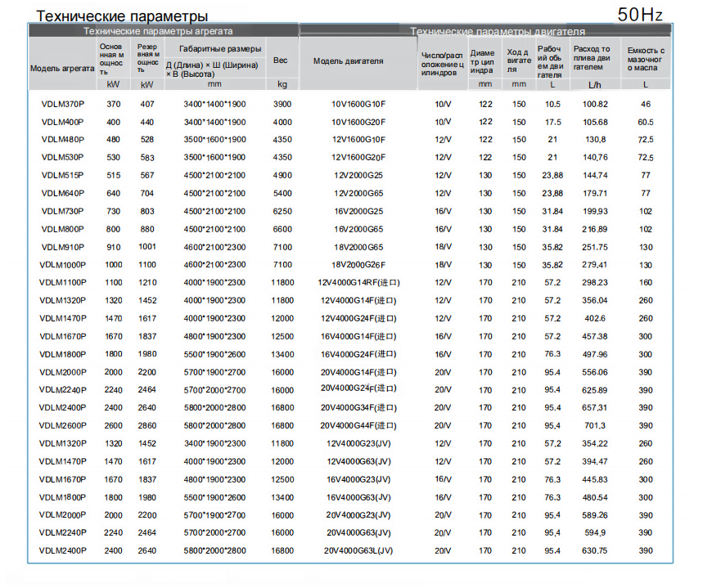The image size is (703, 588).
Task: Click the 50Hz label
Action: pyautogui.click(x=640, y=15)
